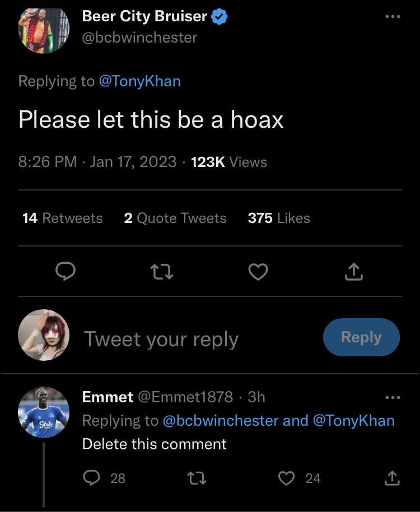Open replies to Emmet's comment
Screen dimensions: 420x512
[x=90, y=478]
